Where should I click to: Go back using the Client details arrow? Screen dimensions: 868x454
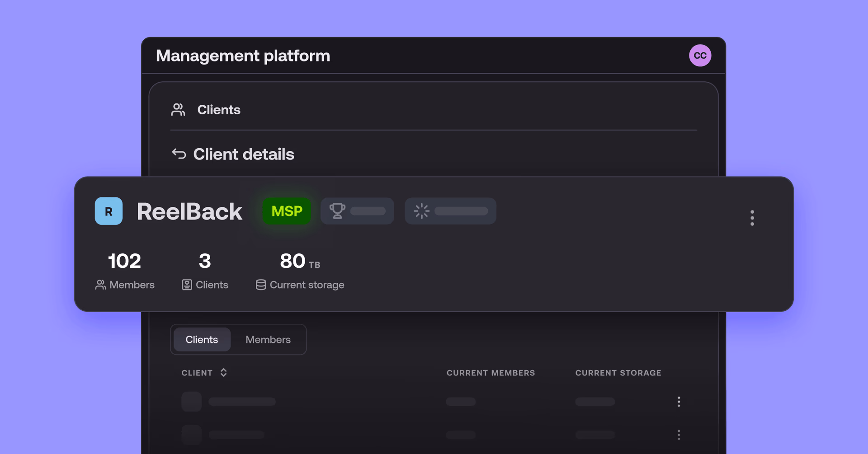[x=179, y=154]
